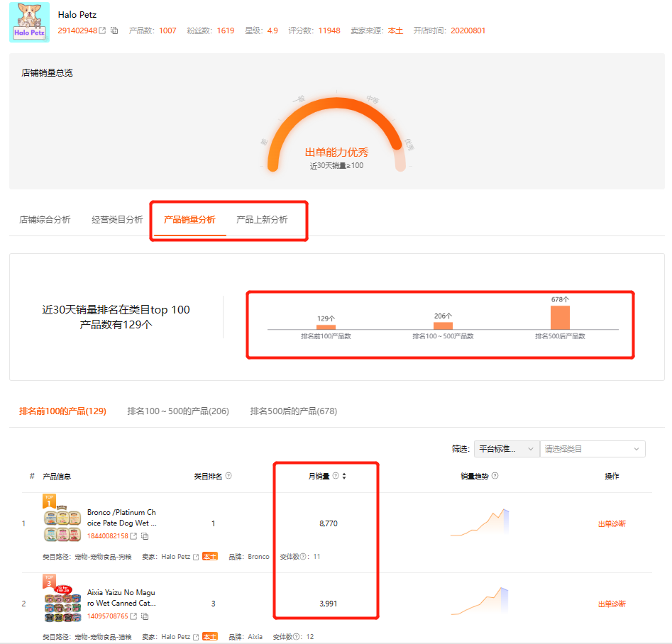The width and height of the screenshot is (672, 644).
Task: Show 排名100～500的产品(206) list
Action: [x=178, y=411]
